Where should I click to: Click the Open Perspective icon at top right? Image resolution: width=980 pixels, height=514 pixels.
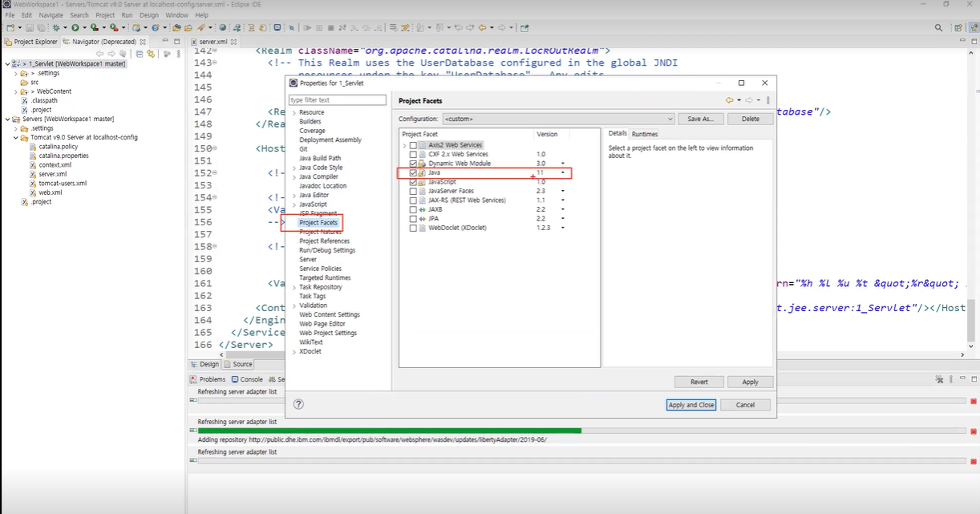[958, 27]
